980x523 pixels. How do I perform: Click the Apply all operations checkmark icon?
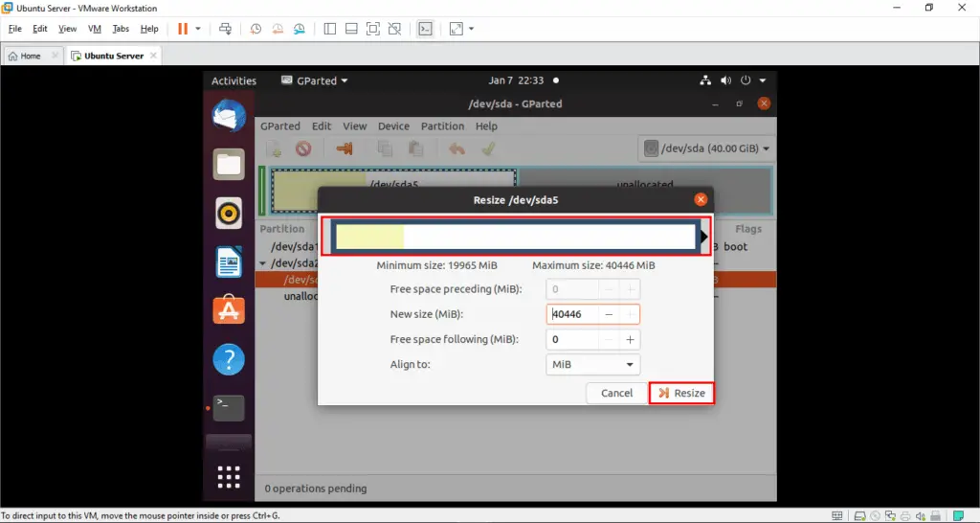pos(489,148)
